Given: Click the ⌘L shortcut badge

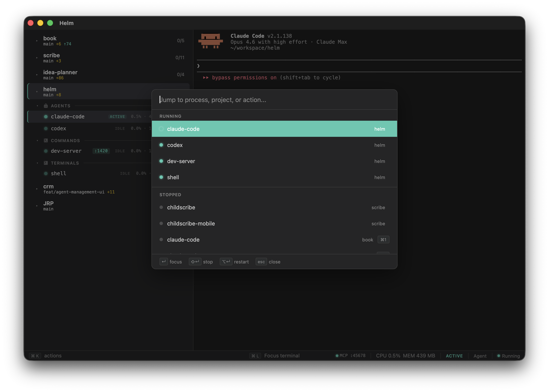Looking at the screenshot, I should click(x=255, y=356).
